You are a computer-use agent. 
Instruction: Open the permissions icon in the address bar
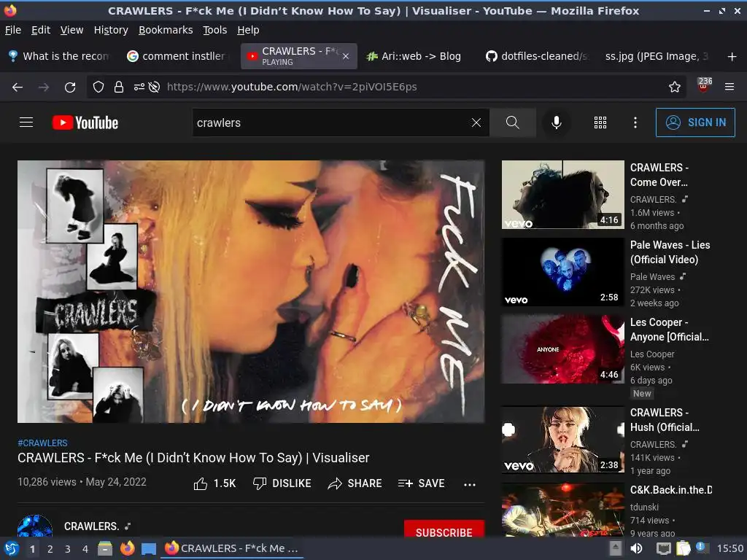(x=139, y=87)
